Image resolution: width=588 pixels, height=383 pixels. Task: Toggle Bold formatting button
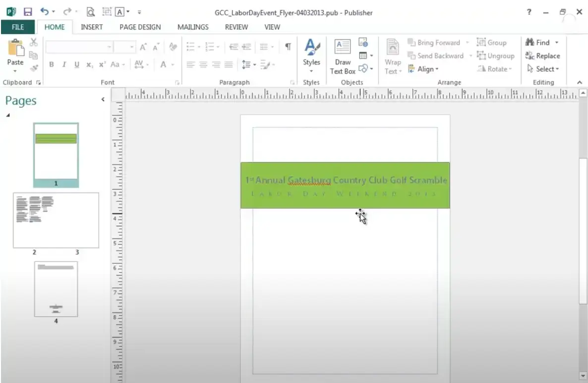[52, 65]
